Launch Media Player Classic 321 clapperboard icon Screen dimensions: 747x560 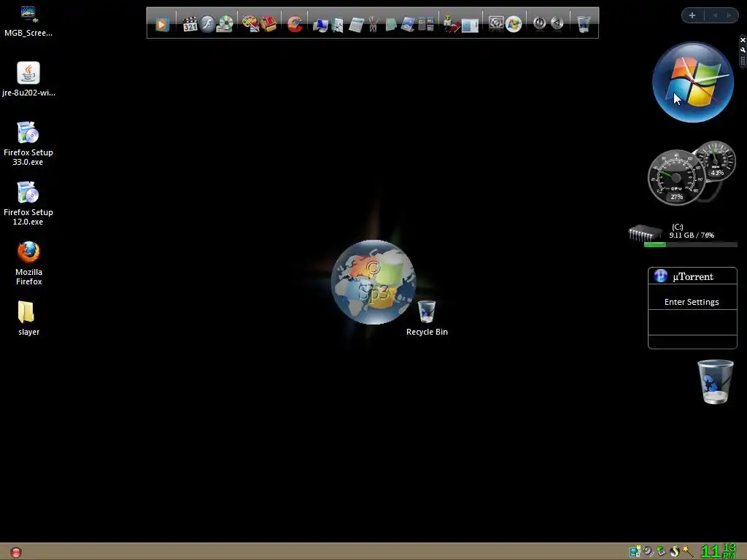[190, 24]
